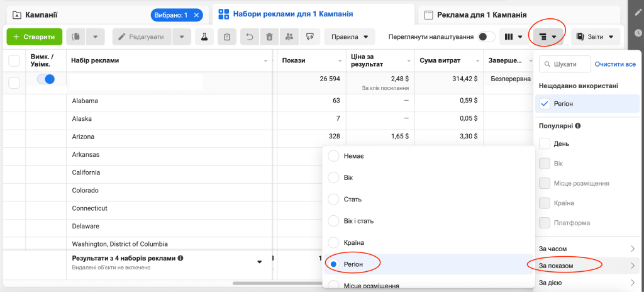Click the 314,42 $ spend value

coord(465,79)
